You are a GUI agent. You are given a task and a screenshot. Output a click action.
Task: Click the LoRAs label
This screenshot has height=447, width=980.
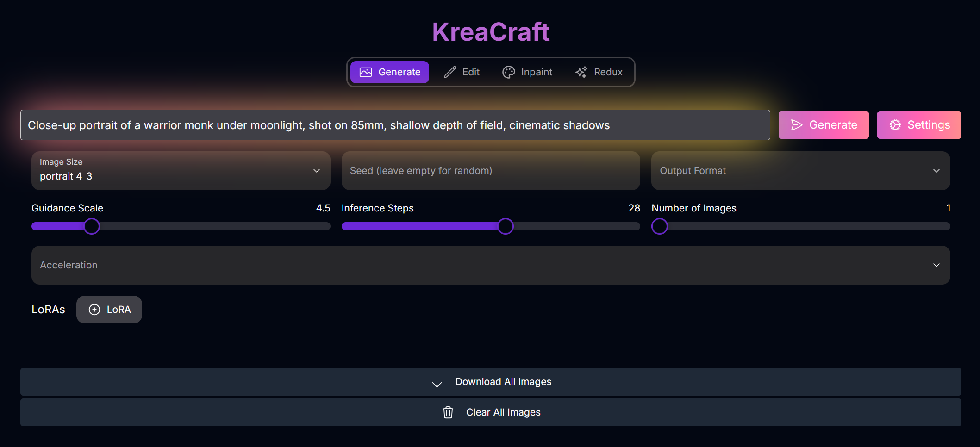[x=48, y=310]
